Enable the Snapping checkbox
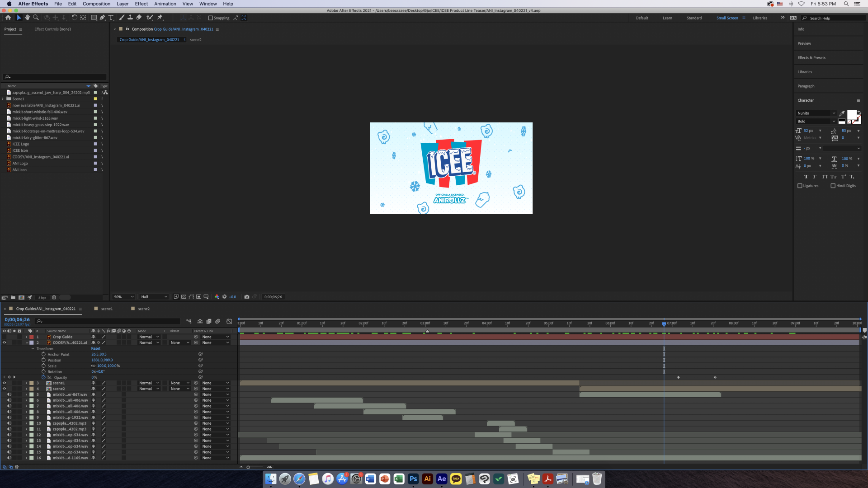 [210, 18]
